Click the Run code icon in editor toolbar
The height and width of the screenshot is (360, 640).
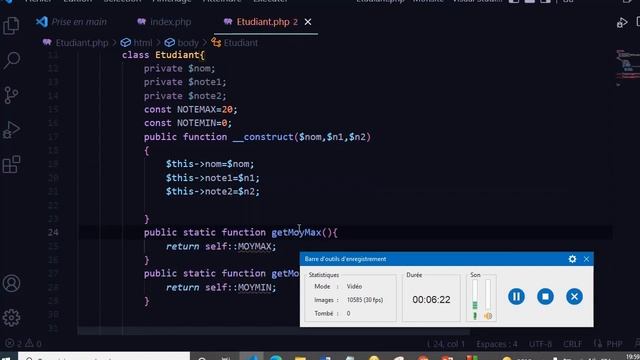622,22
